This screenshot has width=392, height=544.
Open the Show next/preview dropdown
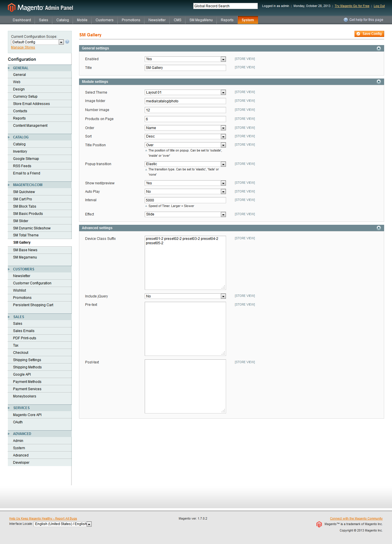[185, 183]
